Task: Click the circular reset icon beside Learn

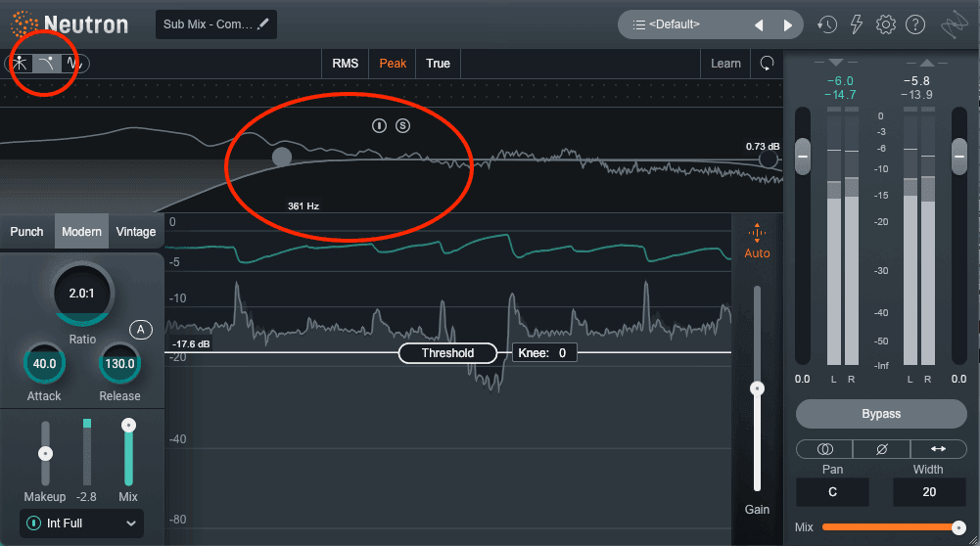Action: pyautogui.click(x=767, y=63)
